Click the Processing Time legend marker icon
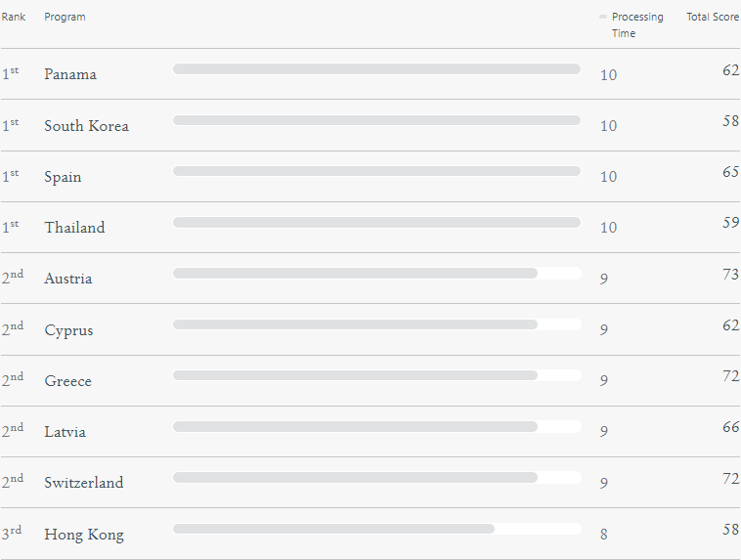The width and height of the screenshot is (741, 560). (x=602, y=17)
